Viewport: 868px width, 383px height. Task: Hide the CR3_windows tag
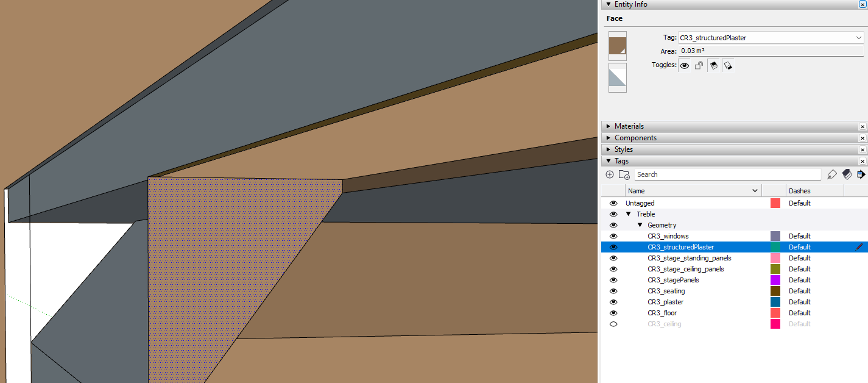point(613,236)
